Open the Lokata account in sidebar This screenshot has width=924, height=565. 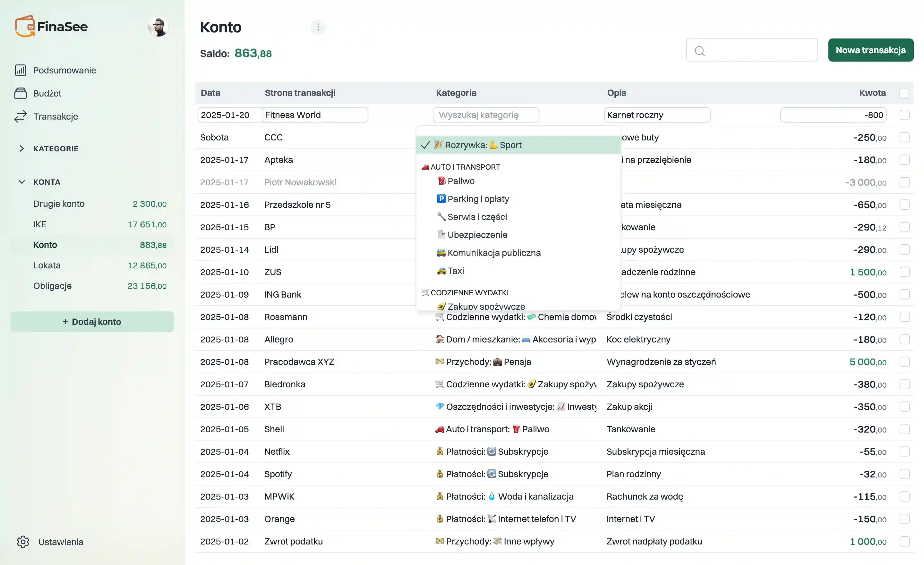pyautogui.click(x=47, y=266)
